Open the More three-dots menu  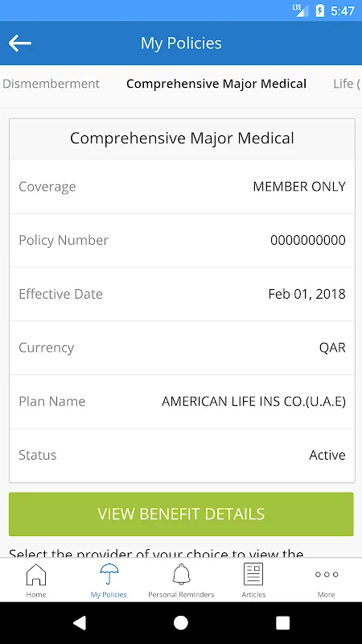(x=327, y=574)
